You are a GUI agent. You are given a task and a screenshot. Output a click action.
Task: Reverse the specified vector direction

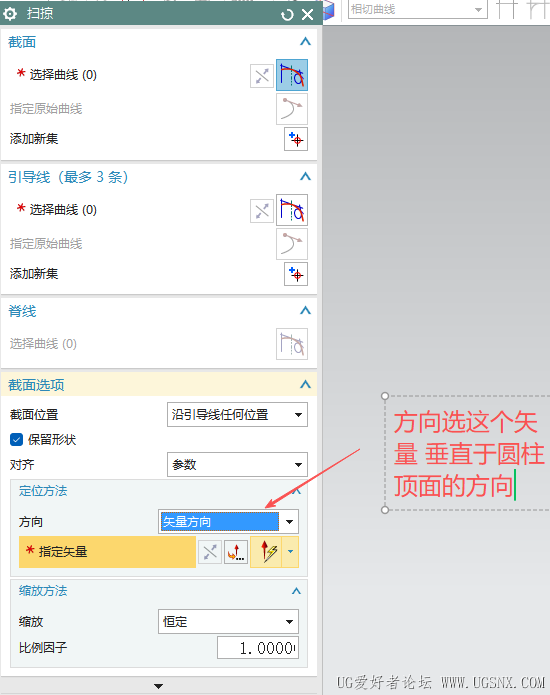click(x=210, y=552)
